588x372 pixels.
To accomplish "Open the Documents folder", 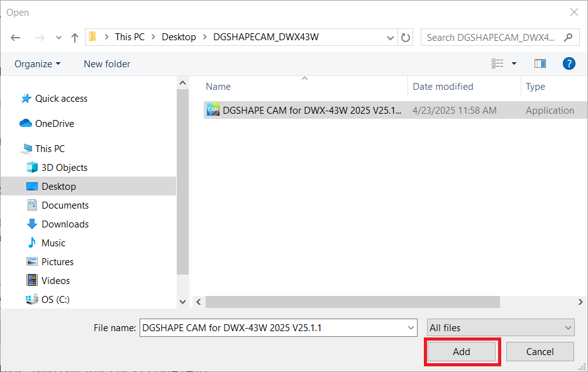I will coord(65,205).
